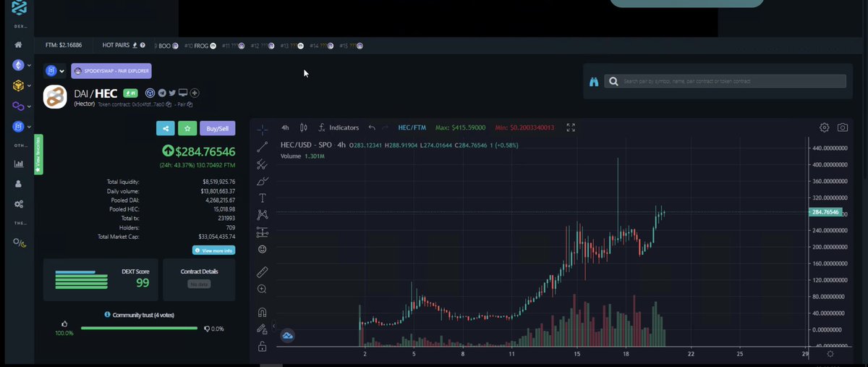Go to the Home sidebar icon

point(18,45)
